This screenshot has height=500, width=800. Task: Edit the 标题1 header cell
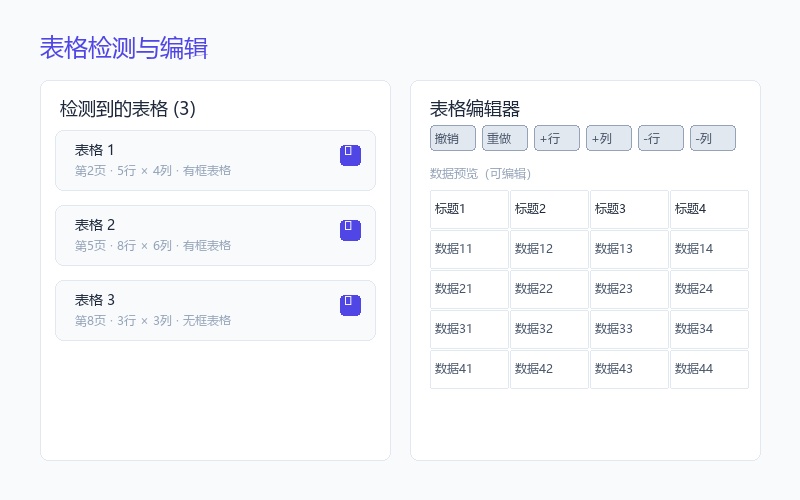(469, 209)
